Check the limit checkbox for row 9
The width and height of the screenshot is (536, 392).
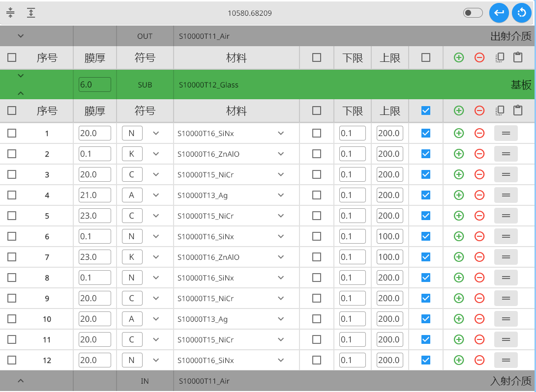pos(317,298)
